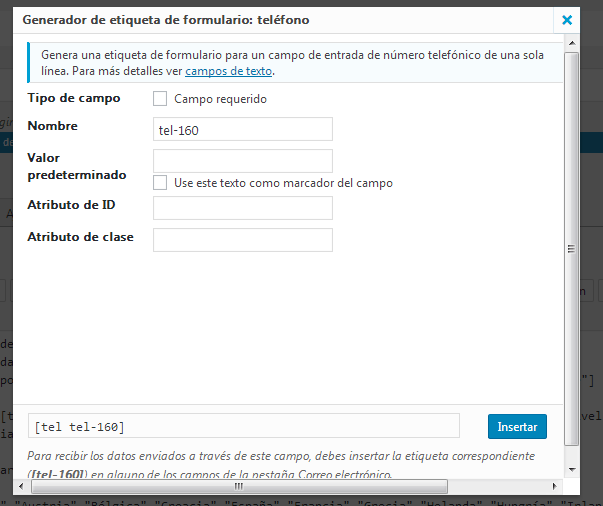The height and width of the screenshot is (506, 603).
Task: Click the horizontal scrollbar right arrow
Action: click(x=555, y=486)
